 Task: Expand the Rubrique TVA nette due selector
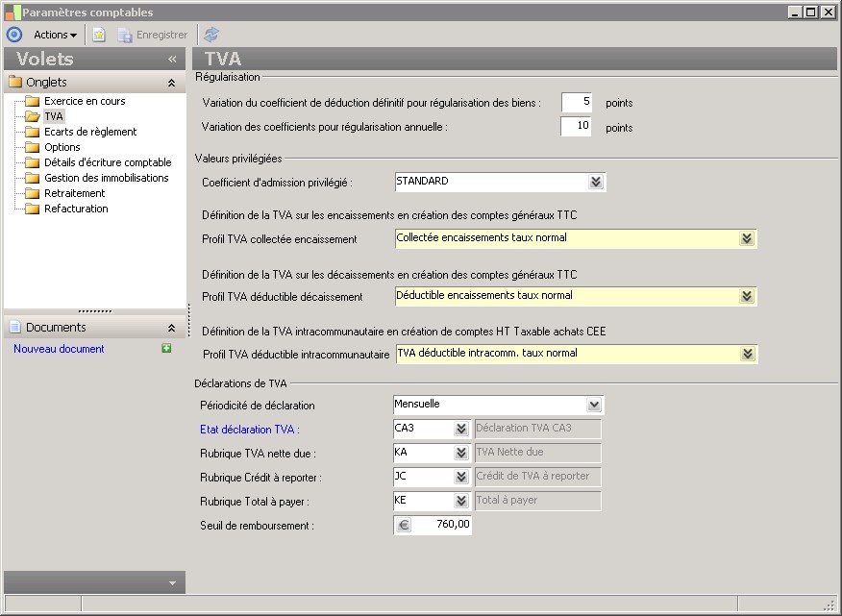(x=460, y=453)
